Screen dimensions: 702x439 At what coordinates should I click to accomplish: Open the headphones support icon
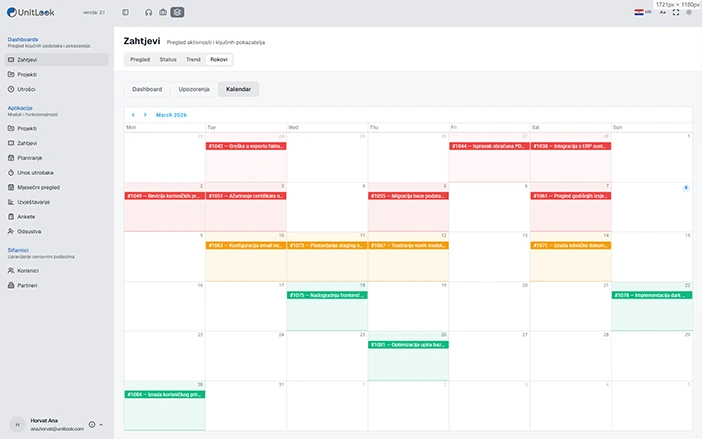pos(149,13)
